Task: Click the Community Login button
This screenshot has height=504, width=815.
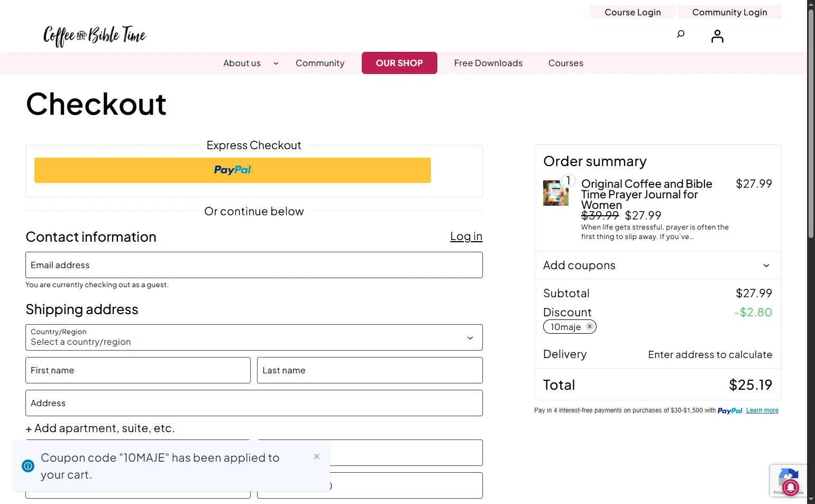Action: (729, 12)
